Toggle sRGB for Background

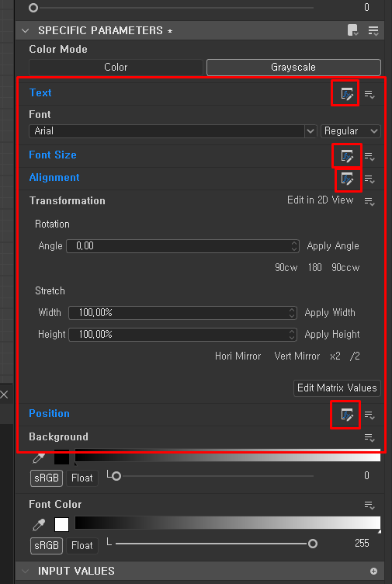(47, 478)
